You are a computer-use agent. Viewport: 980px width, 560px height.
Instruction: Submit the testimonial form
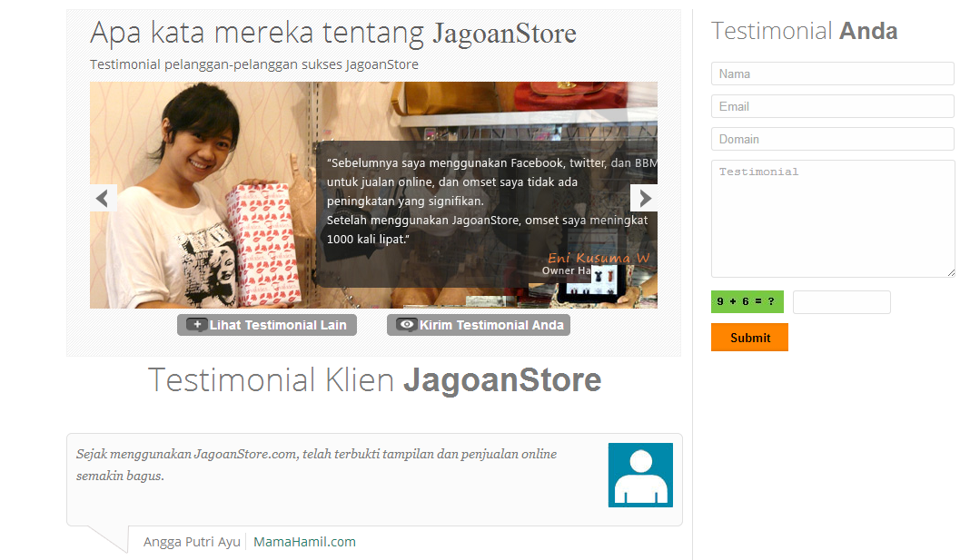click(749, 337)
